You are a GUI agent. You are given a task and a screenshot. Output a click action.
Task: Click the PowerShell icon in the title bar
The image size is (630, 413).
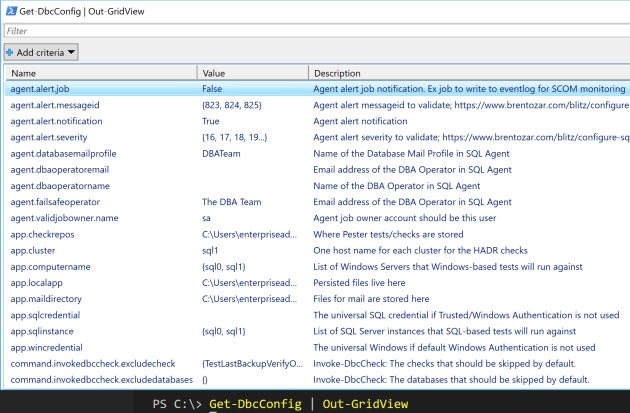(x=11, y=9)
